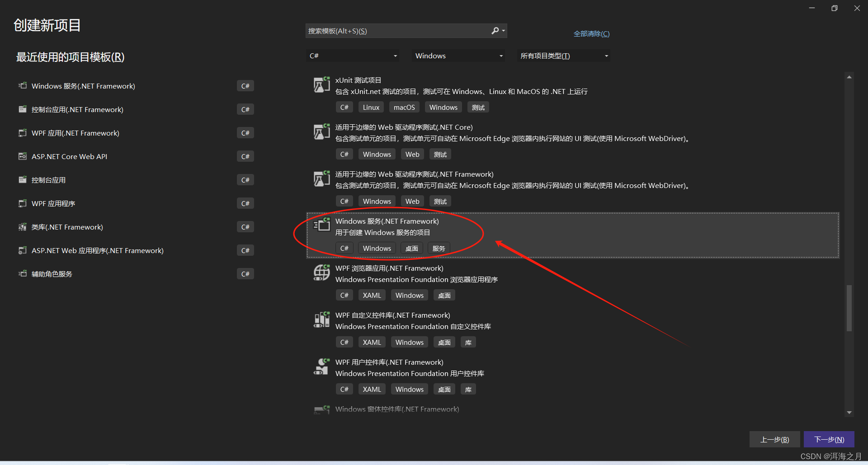Click recent 类库(.NET Framework) icon
Viewport: 868px width, 465px height.
click(23, 226)
